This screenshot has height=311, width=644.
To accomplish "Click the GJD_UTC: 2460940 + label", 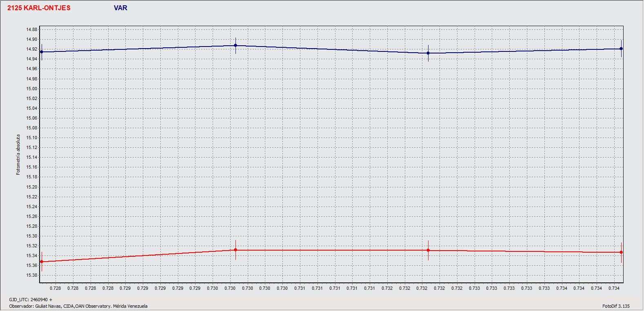I will pos(31,300).
